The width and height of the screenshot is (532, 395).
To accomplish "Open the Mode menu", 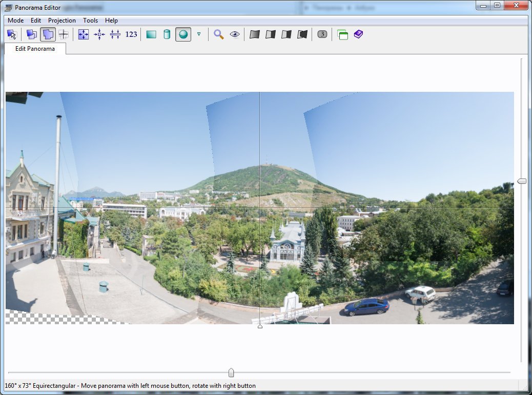I will click(15, 21).
